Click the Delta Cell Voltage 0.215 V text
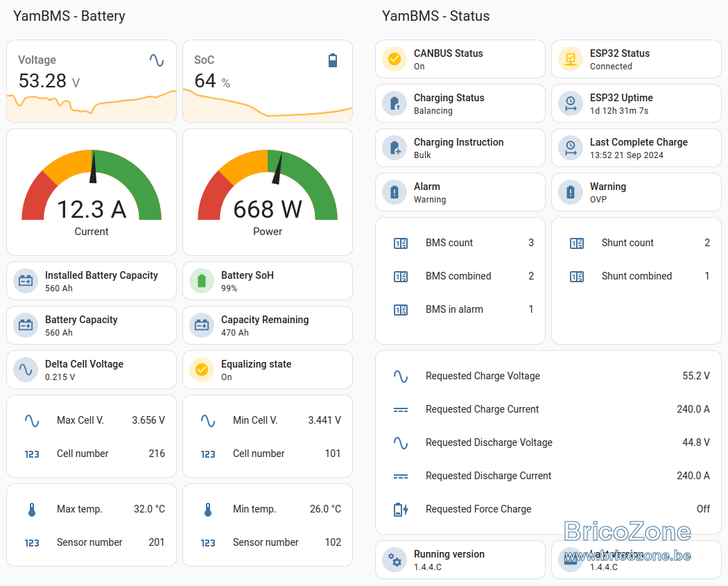The width and height of the screenshot is (728, 586). pos(60,377)
